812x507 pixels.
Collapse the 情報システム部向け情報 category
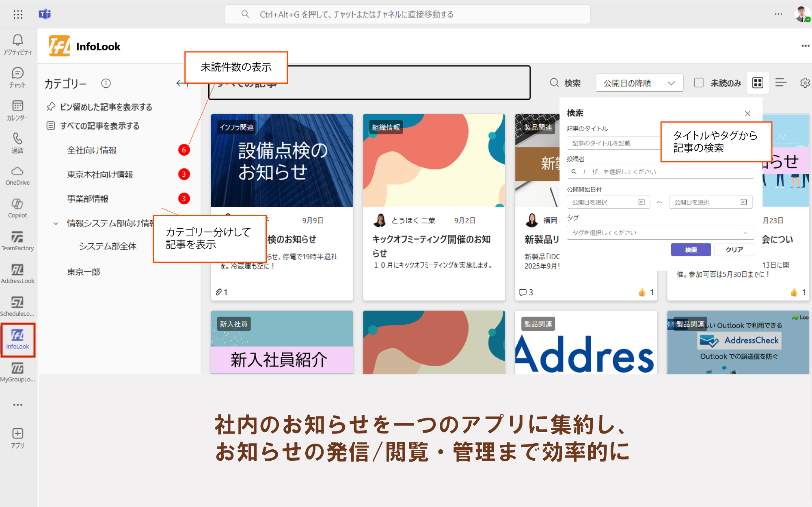(56, 223)
